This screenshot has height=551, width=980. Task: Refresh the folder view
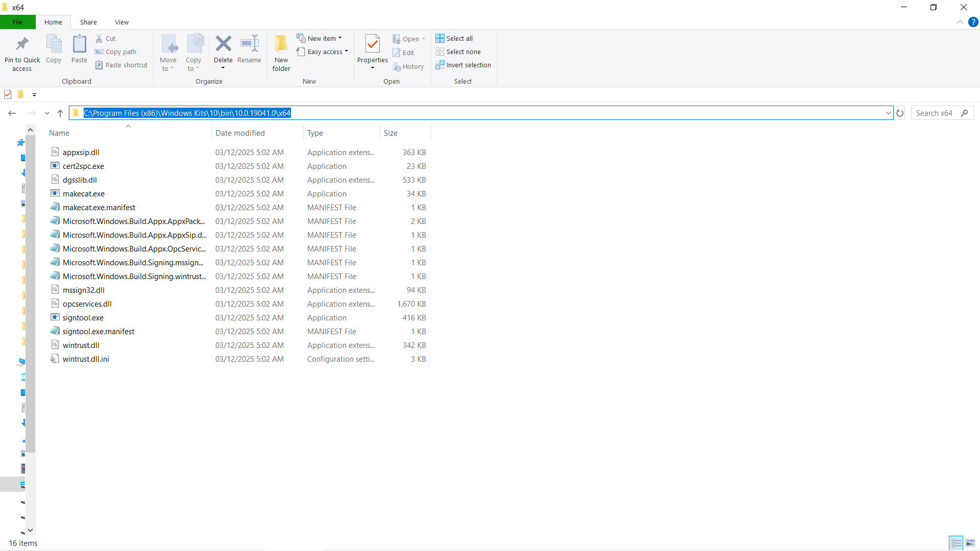click(900, 113)
